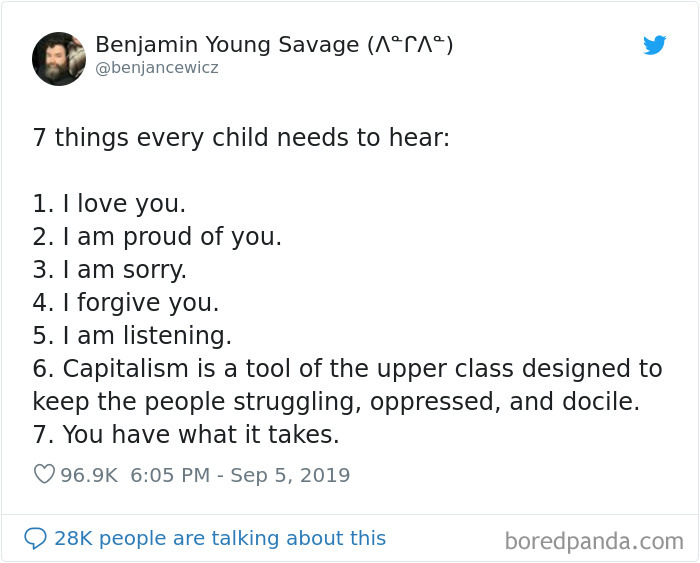
Task: Click the line '1. I love you.'
Action: coord(109,204)
